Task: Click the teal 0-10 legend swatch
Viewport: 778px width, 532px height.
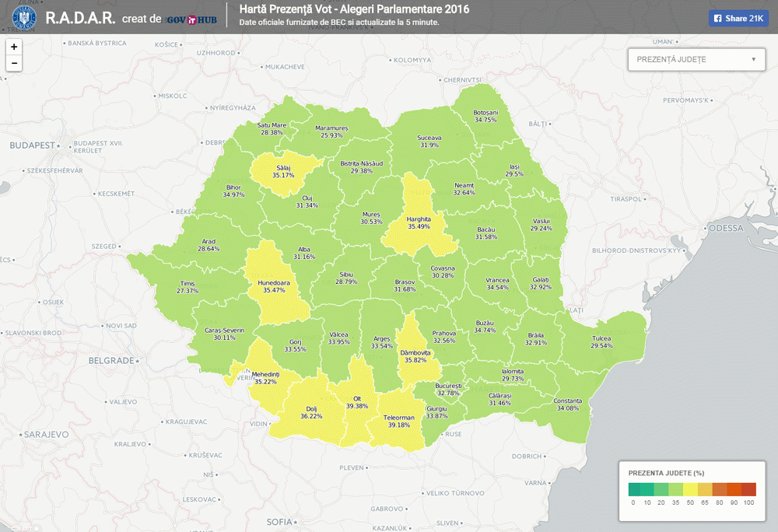Action: [636, 489]
